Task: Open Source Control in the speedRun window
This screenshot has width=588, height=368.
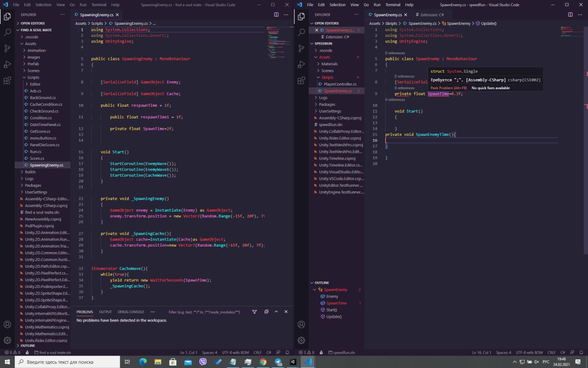Action: 301,48
